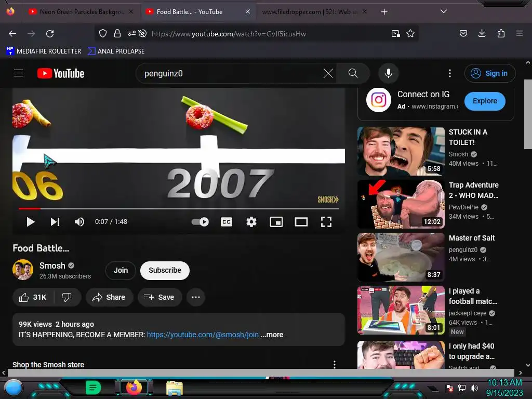Open the Firefox downloads panel
The height and width of the screenshot is (399, 532).
point(482,33)
